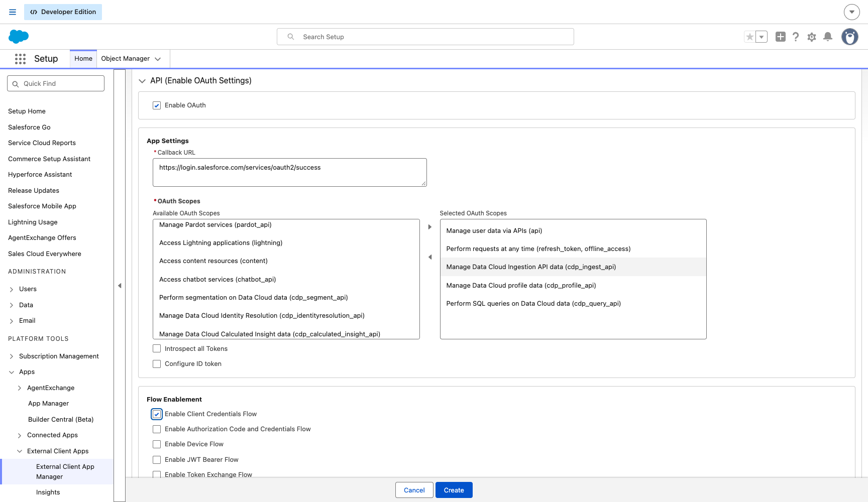This screenshot has height=502, width=868.
Task: Open the user profile avatar
Action: point(850,37)
